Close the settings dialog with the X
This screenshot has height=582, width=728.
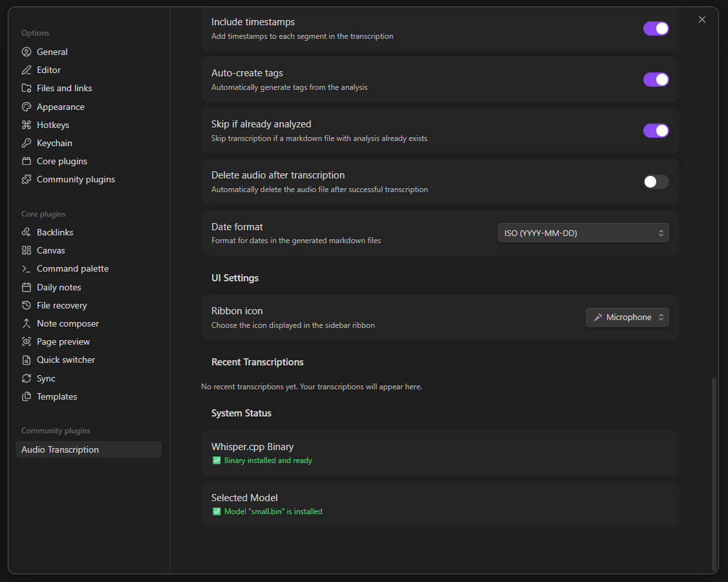point(702,19)
